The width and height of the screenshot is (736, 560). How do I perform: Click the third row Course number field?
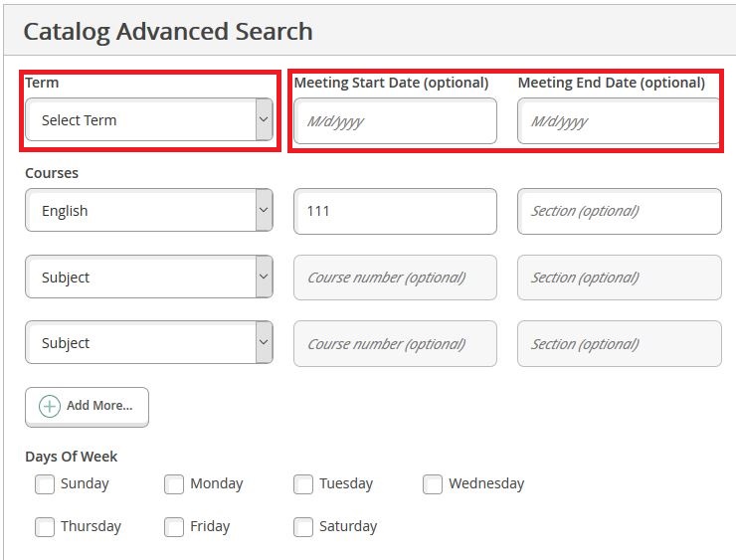point(395,343)
